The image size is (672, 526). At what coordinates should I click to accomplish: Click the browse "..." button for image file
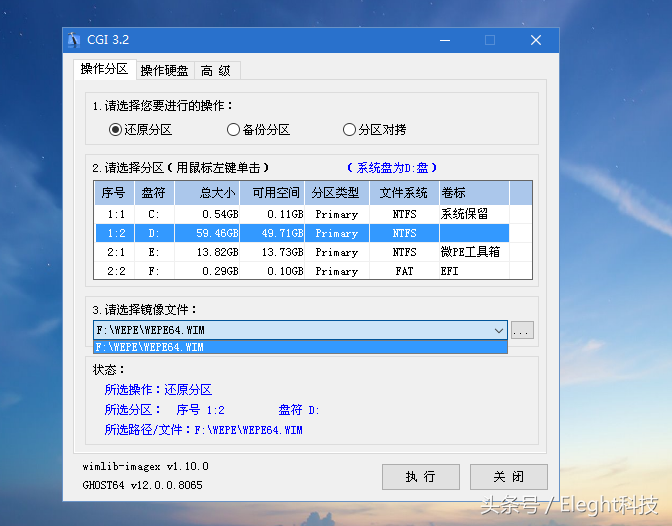click(x=522, y=330)
